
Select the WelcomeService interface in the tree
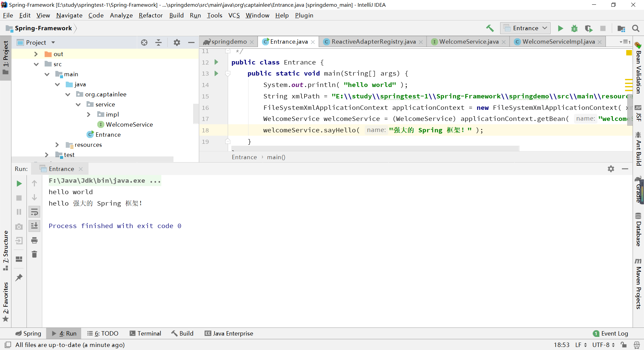tap(129, 125)
